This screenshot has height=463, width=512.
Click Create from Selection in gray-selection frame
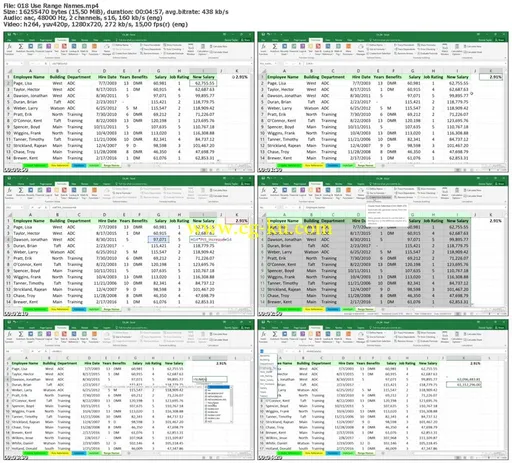[379, 197]
